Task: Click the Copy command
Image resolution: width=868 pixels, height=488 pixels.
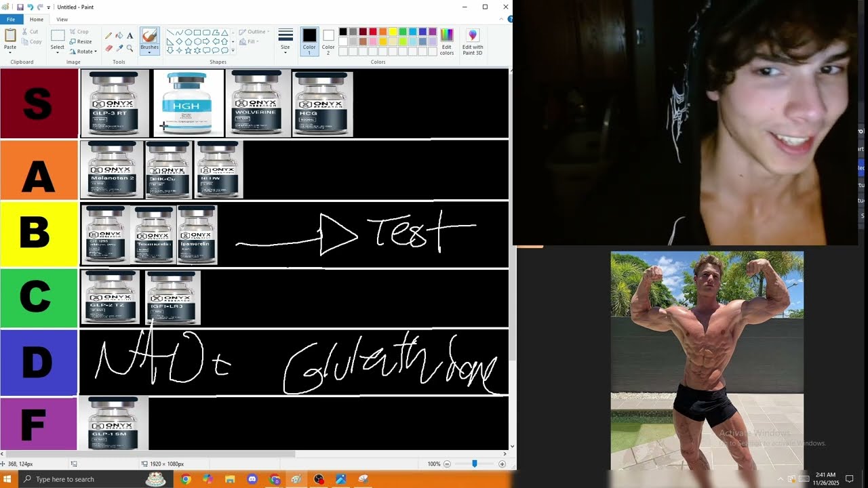Action: click(31, 41)
